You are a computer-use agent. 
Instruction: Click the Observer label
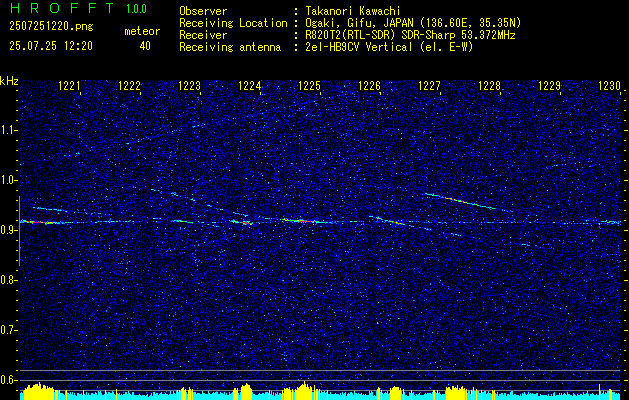click(x=203, y=11)
